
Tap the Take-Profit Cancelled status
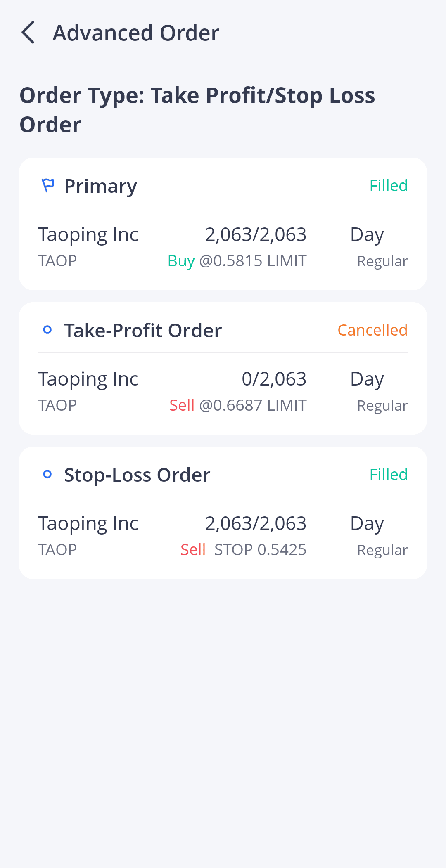(372, 330)
